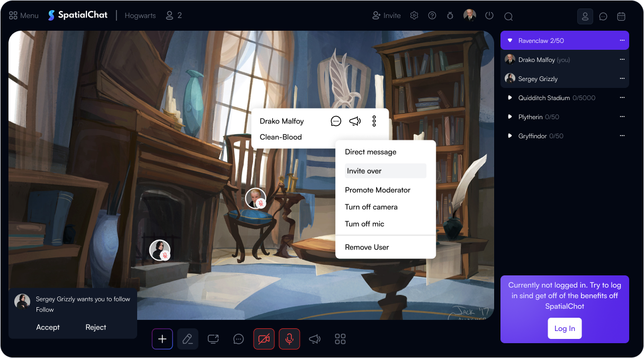644x358 pixels.
Task: Click the chat bubble icon on Drako's card
Action: pos(336,121)
